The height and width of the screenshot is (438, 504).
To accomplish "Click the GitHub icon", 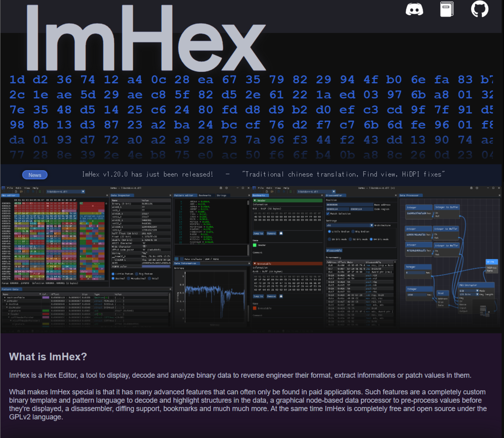I will (479, 9).
